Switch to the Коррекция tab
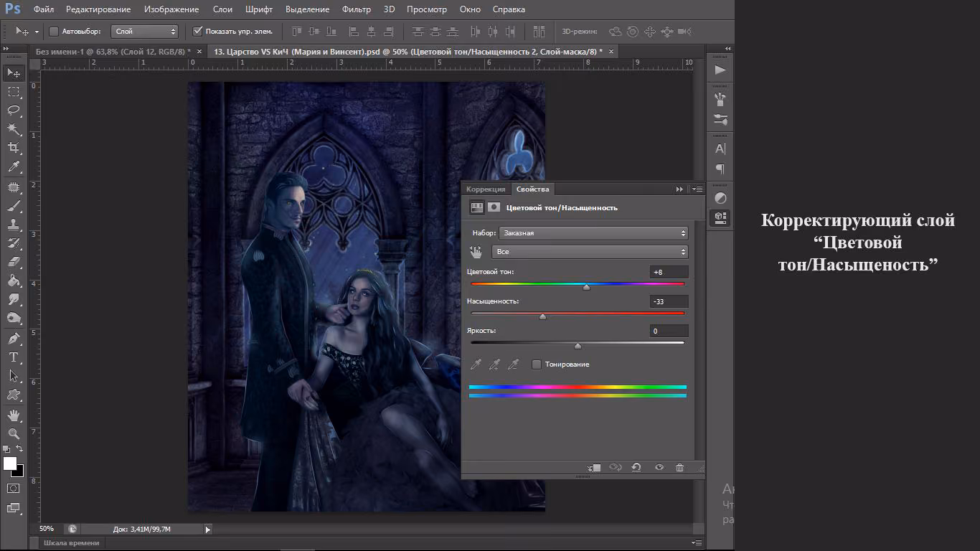The width and height of the screenshot is (980, 551). pos(486,189)
